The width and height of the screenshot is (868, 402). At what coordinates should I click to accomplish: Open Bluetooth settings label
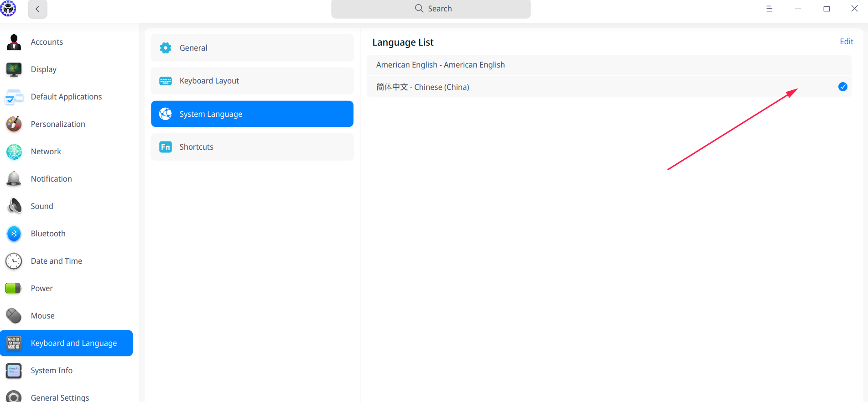[x=48, y=234]
